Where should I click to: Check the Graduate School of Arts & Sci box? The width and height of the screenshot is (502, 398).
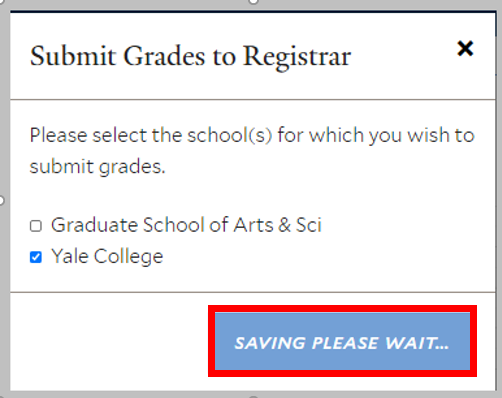coord(36,226)
